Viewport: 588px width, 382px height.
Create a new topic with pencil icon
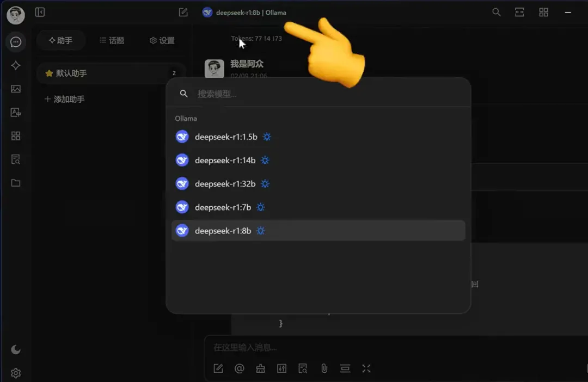[183, 13]
